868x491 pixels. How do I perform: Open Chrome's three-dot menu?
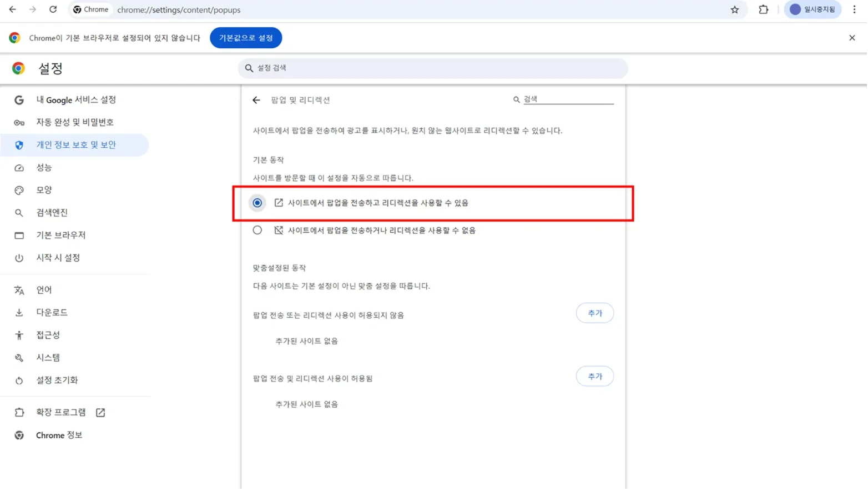[x=854, y=9]
